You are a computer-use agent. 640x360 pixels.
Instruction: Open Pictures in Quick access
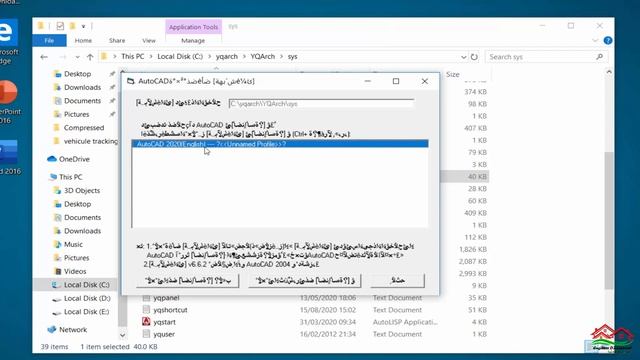pos(76,114)
